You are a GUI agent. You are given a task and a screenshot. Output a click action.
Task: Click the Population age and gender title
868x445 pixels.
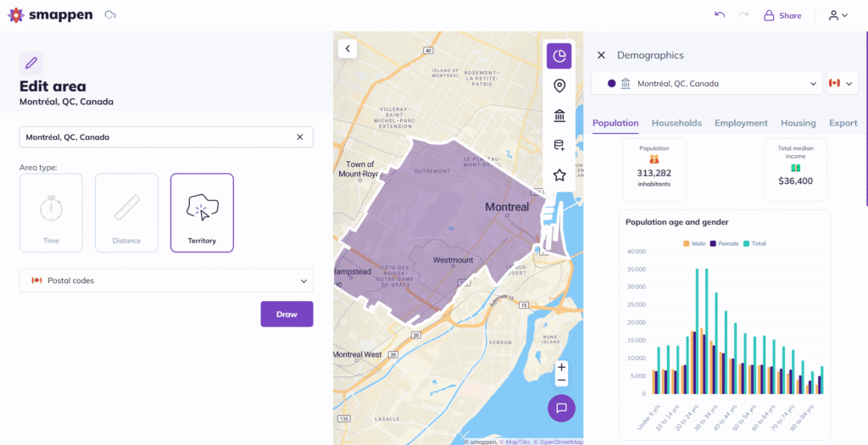coord(676,222)
